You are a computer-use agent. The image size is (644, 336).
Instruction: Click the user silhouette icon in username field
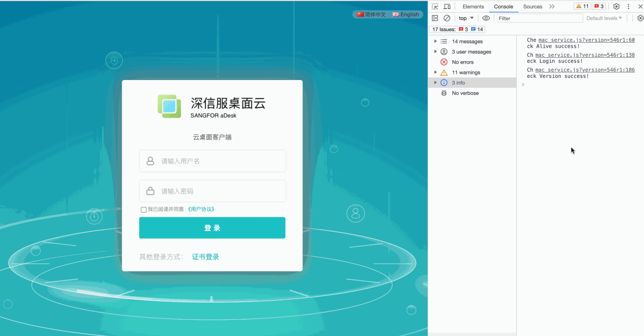click(x=150, y=161)
